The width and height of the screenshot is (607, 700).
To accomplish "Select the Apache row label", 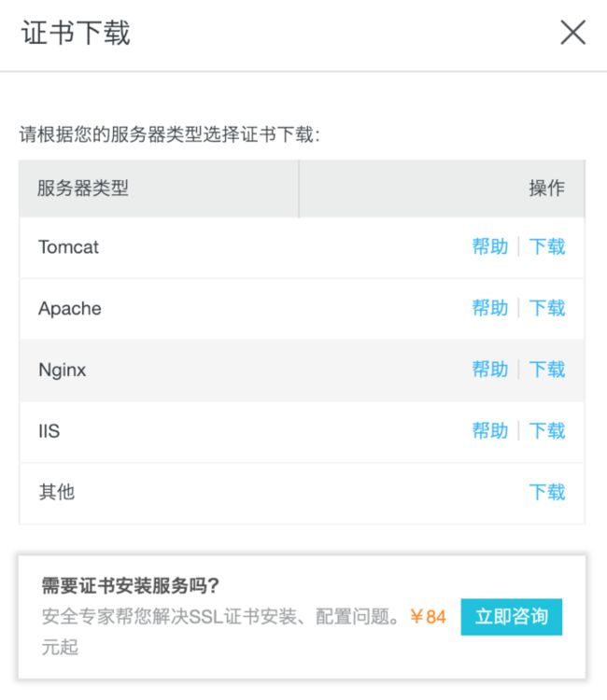I will click(70, 309).
